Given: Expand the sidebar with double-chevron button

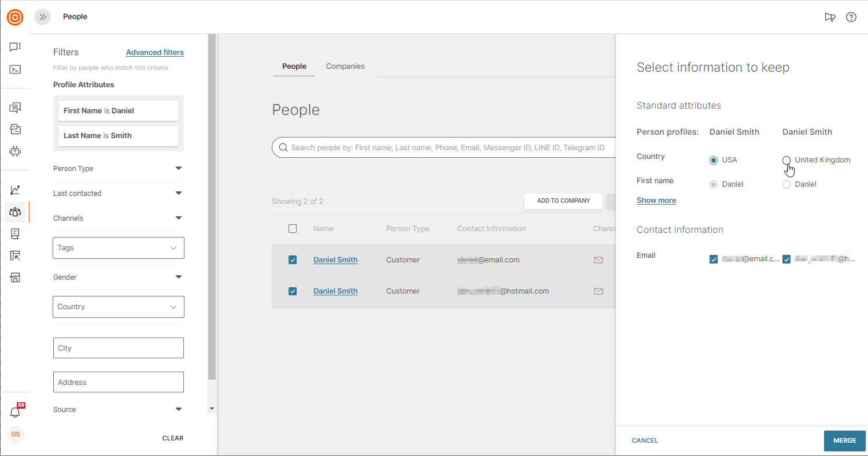Looking at the screenshot, I should (43, 17).
